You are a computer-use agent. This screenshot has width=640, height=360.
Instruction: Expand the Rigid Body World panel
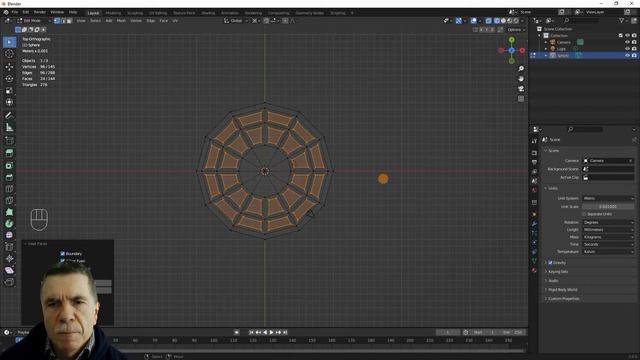coord(562,289)
